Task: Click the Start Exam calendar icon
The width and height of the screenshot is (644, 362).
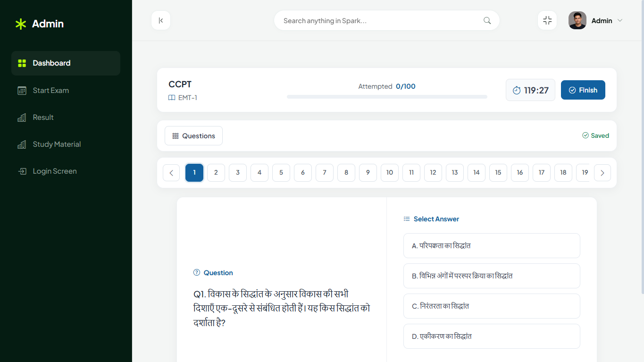Action: pyautogui.click(x=22, y=91)
